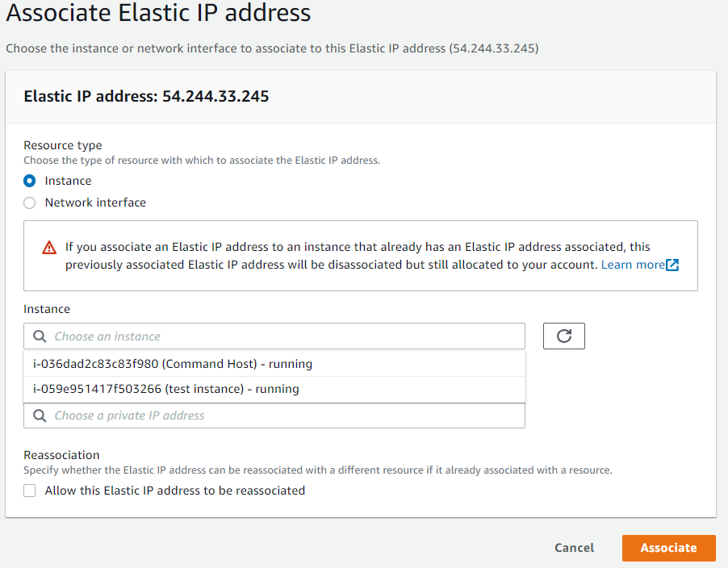
Task: Click the magnifier icon in the private IP field
Action: [40, 415]
